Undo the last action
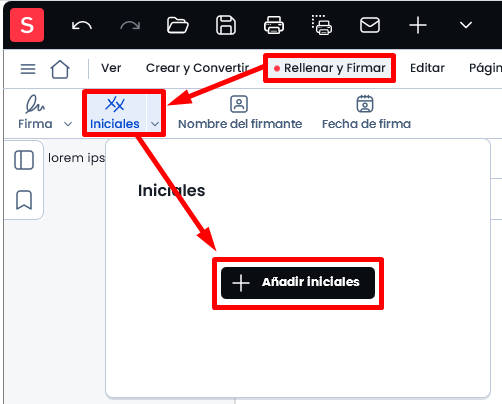Viewport: 502px width, 404px height. click(x=82, y=26)
